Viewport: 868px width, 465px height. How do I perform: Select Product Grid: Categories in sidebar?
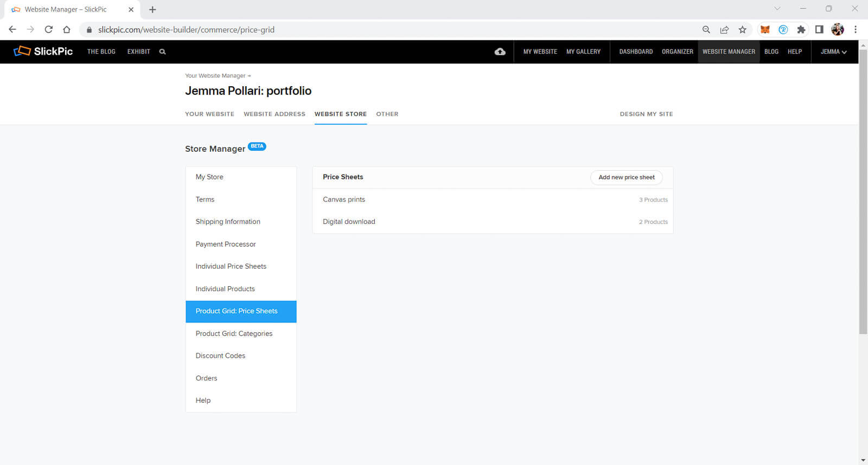[234, 333]
